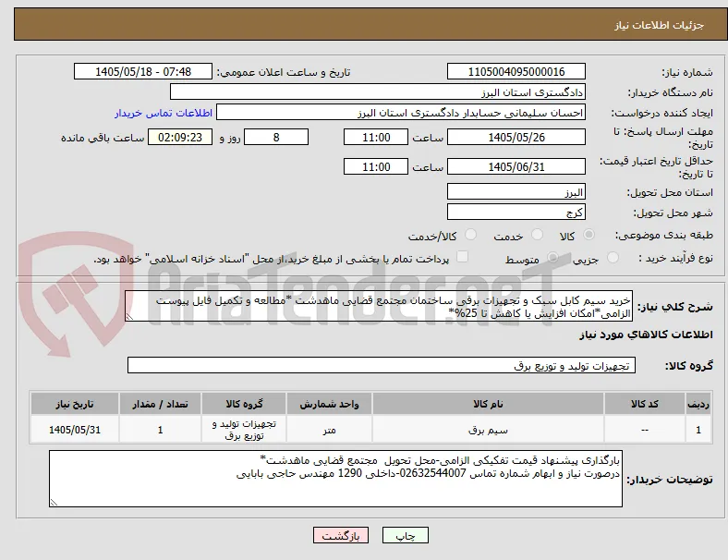Click the delivery city field کرج
The image size is (728, 560).
click(x=516, y=213)
